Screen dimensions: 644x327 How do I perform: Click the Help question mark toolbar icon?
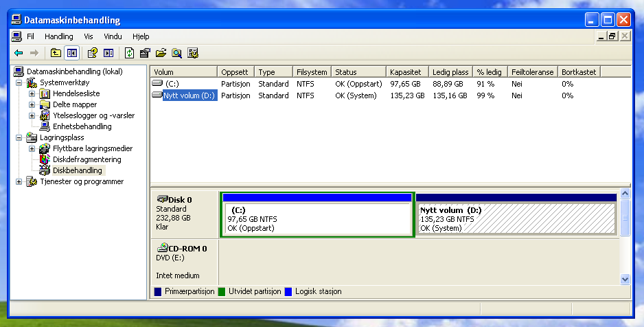pos(93,53)
